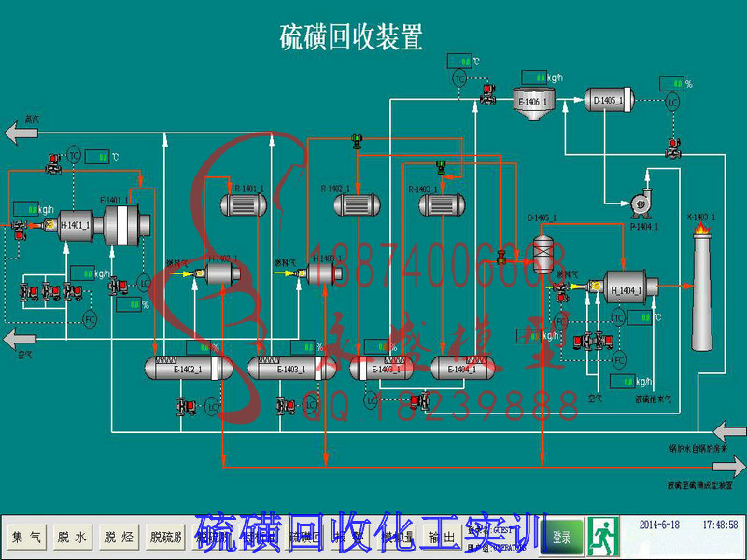Screen dimensions: 747x560
Task: Click green valve above R-1403_1
Action: tap(441, 167)
